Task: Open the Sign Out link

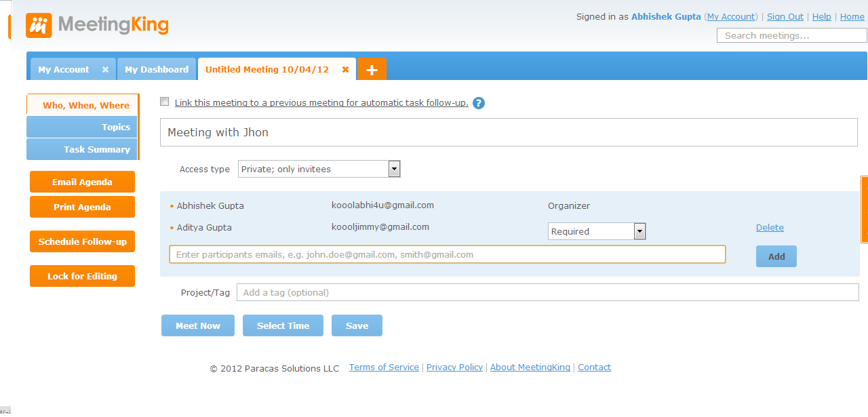Action: 785,17
